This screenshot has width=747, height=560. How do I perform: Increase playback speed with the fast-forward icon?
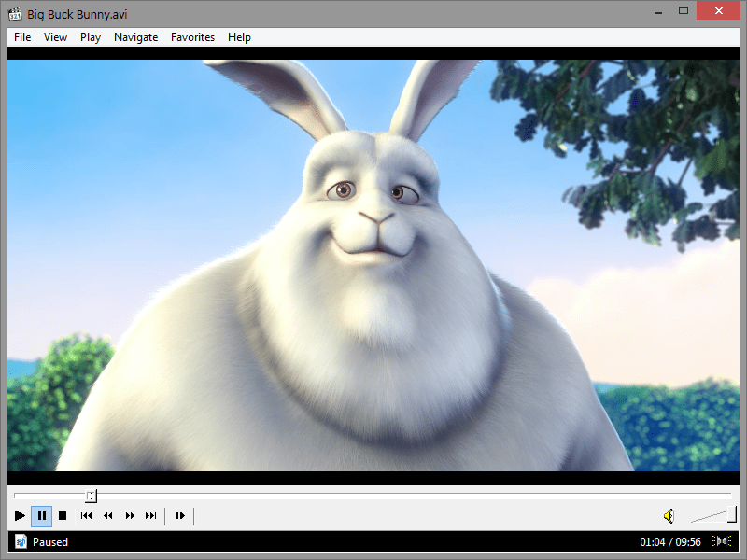click(x=130, y=515)
